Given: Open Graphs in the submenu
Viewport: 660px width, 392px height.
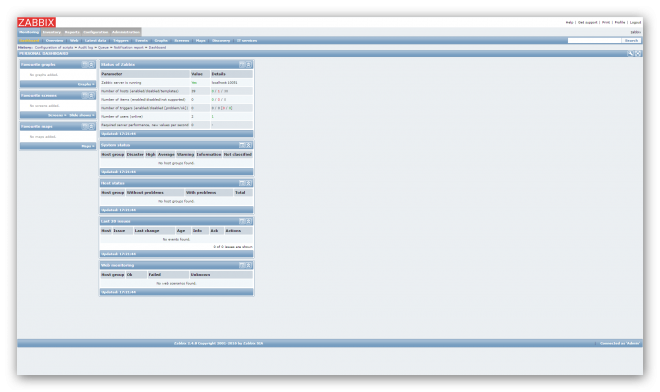Looking at the screenshot, I should click(x=161, y=40).
